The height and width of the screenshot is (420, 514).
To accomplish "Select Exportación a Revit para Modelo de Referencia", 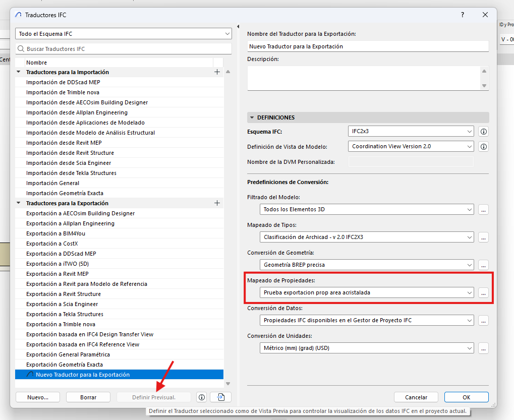I will point(120,284).
